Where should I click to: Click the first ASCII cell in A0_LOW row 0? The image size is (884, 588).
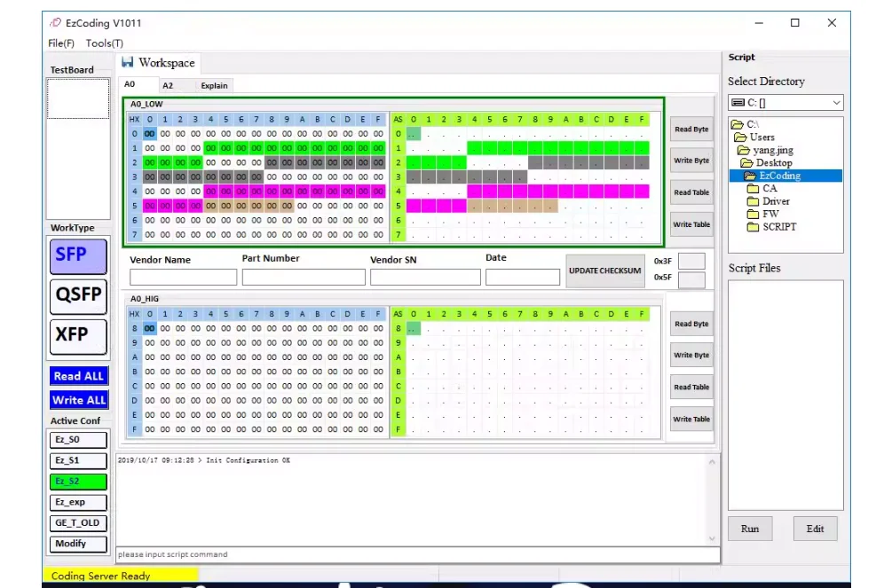414,134
